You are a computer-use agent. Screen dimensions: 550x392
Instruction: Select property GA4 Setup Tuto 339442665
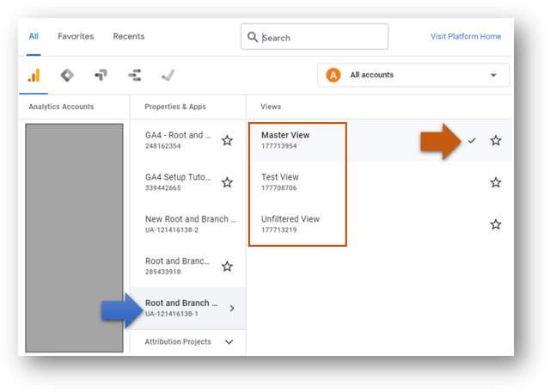[188, 182]
